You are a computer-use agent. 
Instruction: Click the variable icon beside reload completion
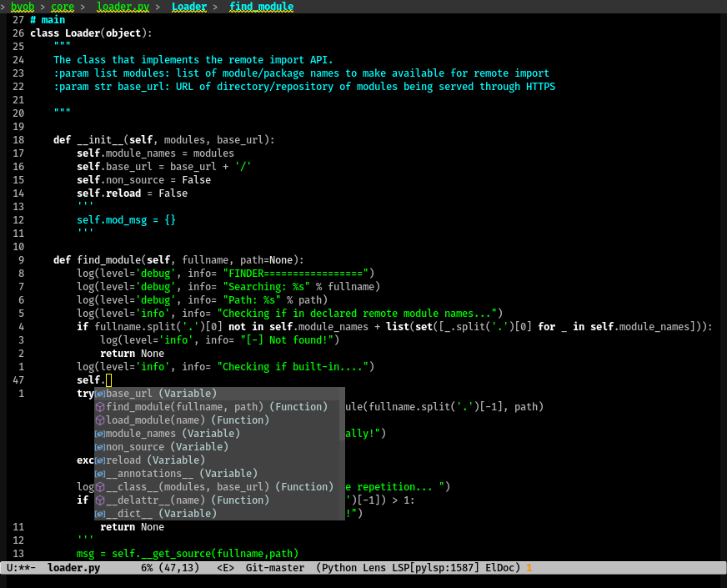pos(100,460)
